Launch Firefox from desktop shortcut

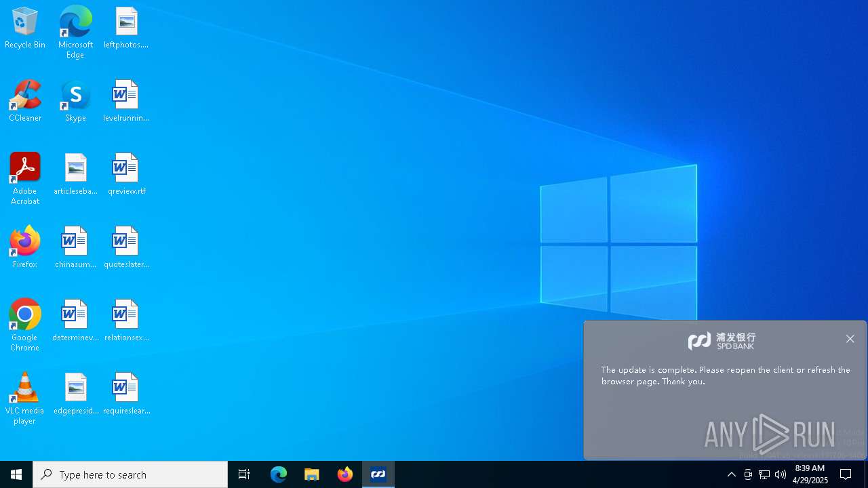pyautogui.click(x=25, y=247)
